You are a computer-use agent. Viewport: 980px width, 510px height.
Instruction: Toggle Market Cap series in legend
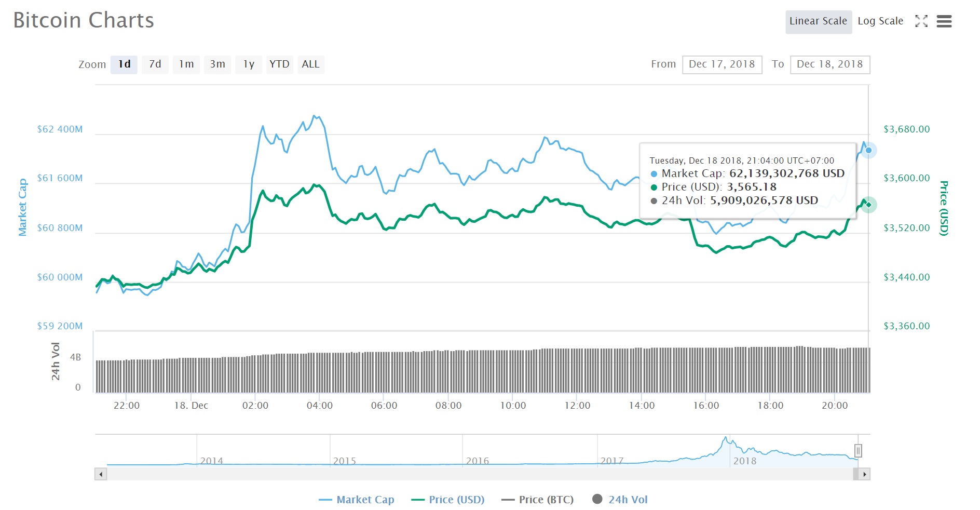coord(356,500)
